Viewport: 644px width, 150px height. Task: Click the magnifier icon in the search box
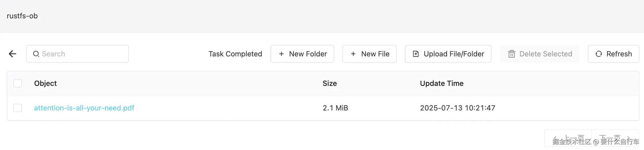click(x=36, y=54)
